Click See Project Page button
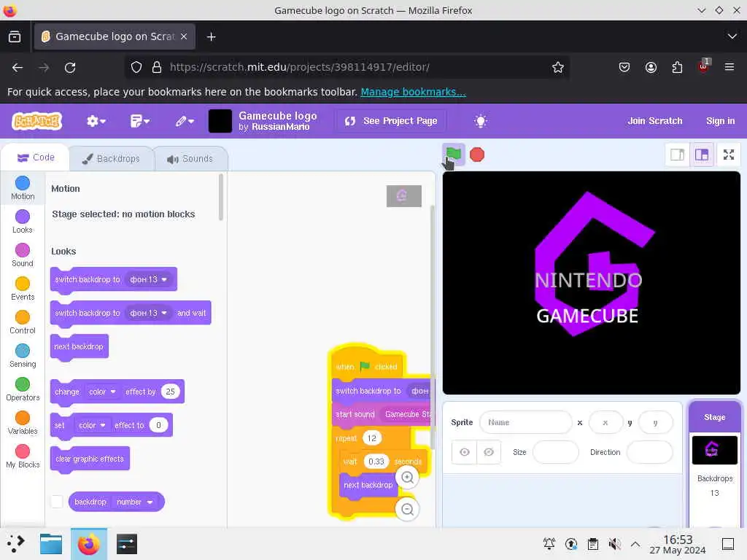Screen dimensions: 747x560 coord(391,121)
